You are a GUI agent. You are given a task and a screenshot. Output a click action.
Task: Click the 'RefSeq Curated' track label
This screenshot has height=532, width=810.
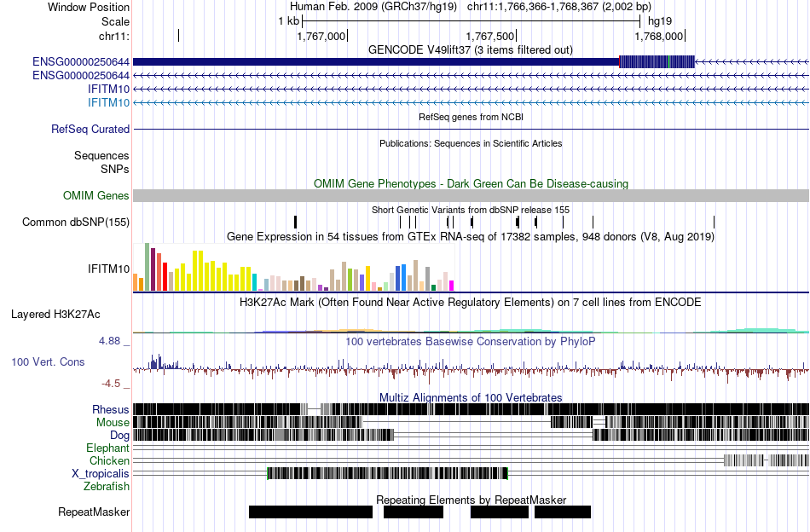(90, 129)
